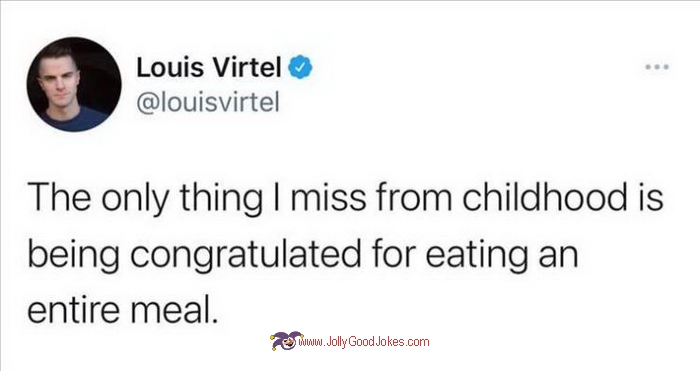Click the blue verified checkmark badge
700x371 pixels.
[300, 67]
